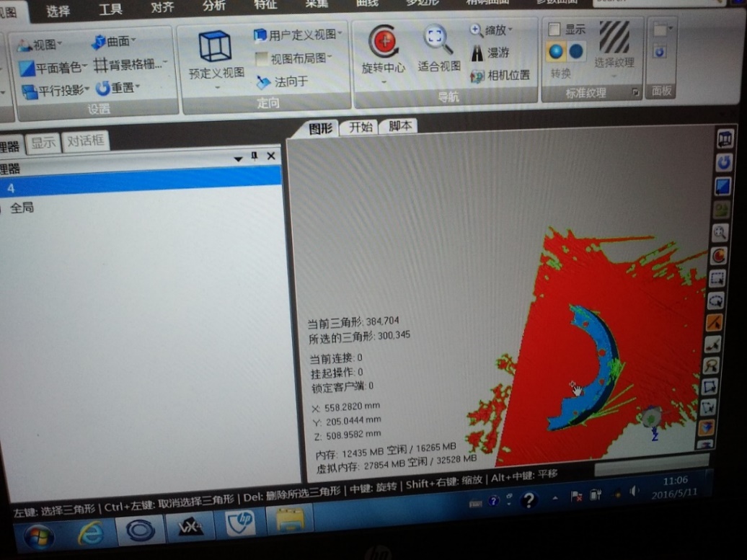This screenshot has height=560, width=747.
Task: Select the polygon selection tool in right toolbar
Action: tap(710, 386)
